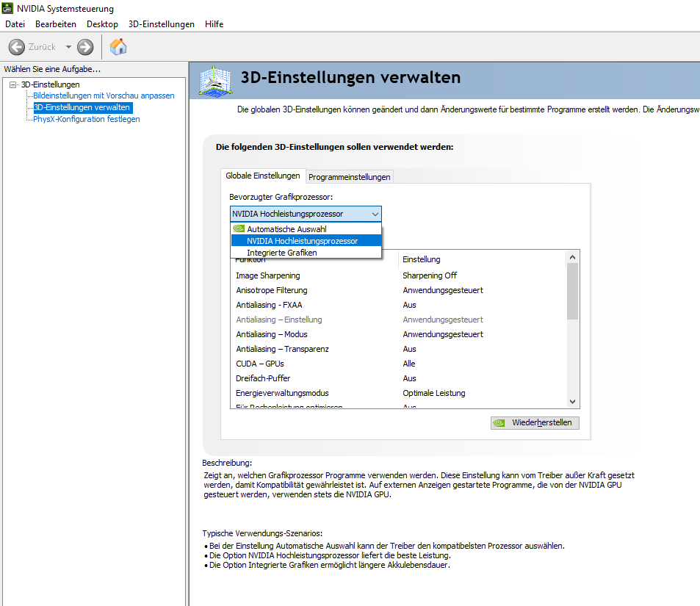The height and width of the screenshot is (606, 700).
Task: Select the Anisotrope Filterung row
Action: tap(398, 290)
